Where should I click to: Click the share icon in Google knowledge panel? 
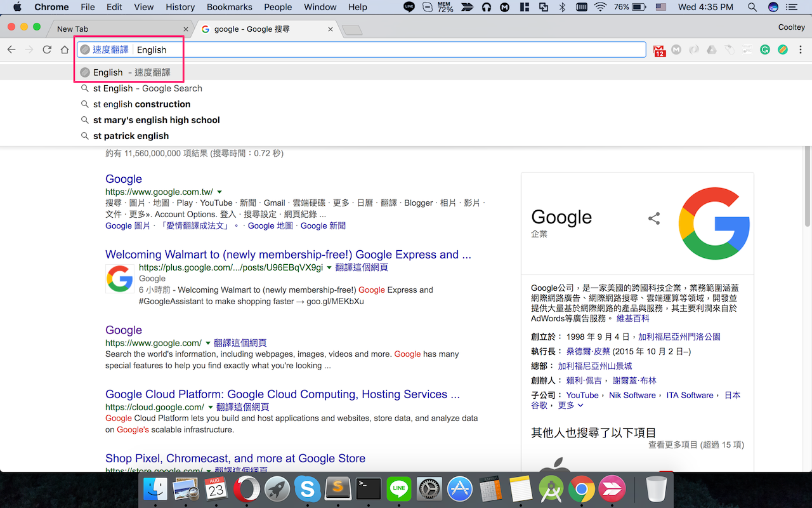pos(654,218)
